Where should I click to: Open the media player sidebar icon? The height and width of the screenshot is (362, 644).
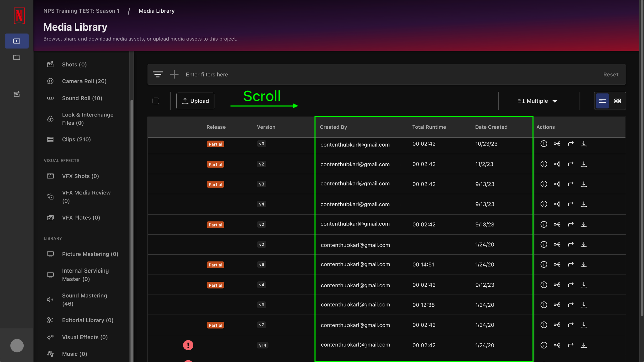(x=17, y=41)
